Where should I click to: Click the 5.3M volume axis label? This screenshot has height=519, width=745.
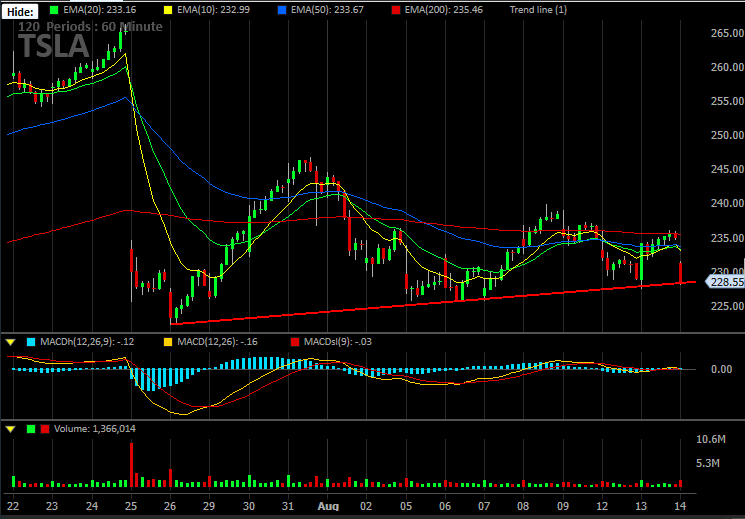click(708, 463)
